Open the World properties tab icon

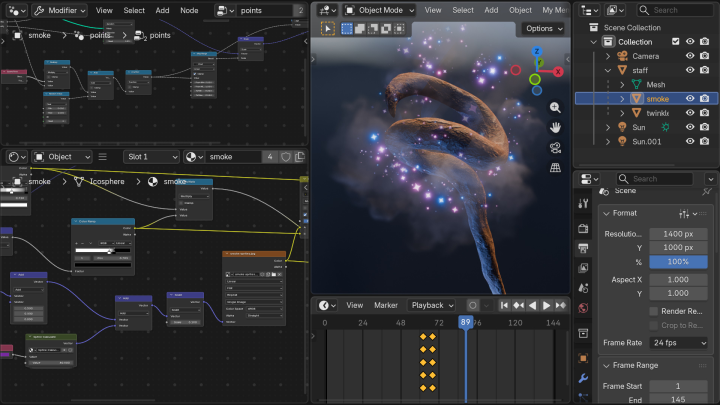point(584,308)
